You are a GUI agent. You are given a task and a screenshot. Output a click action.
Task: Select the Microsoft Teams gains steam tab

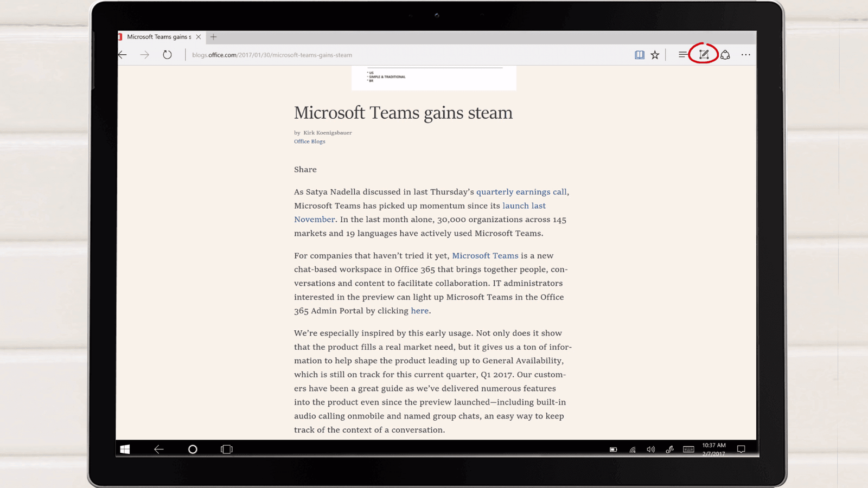(158, 37)
